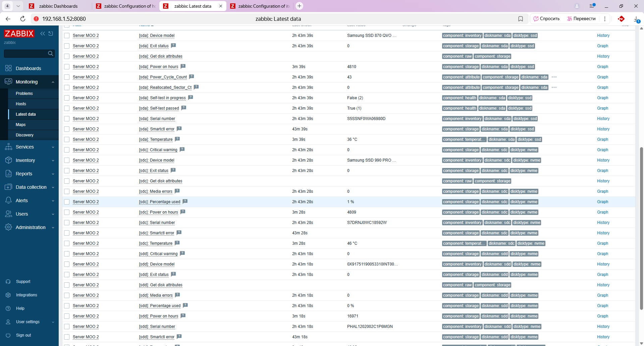
Task: Open Graph link for [sda]: Temperature
Action: pyautogui.click(x=602, y=139)
